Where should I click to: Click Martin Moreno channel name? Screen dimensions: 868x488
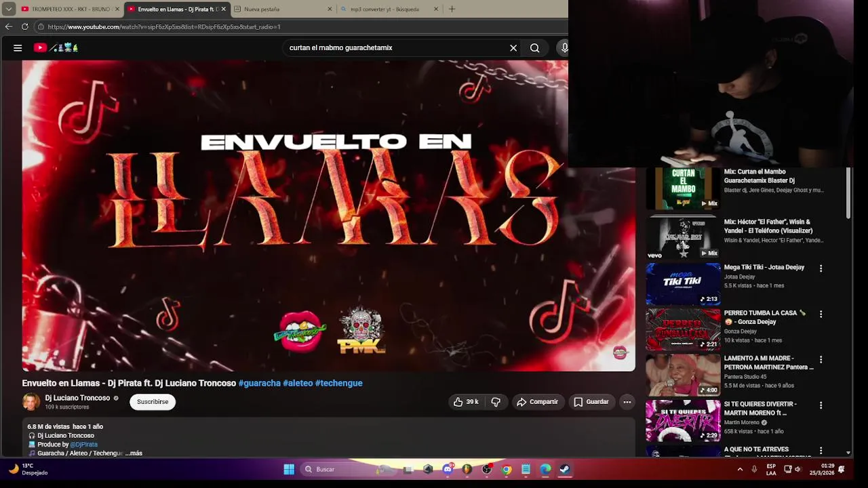pyautogui.click(x=742, y=422)
